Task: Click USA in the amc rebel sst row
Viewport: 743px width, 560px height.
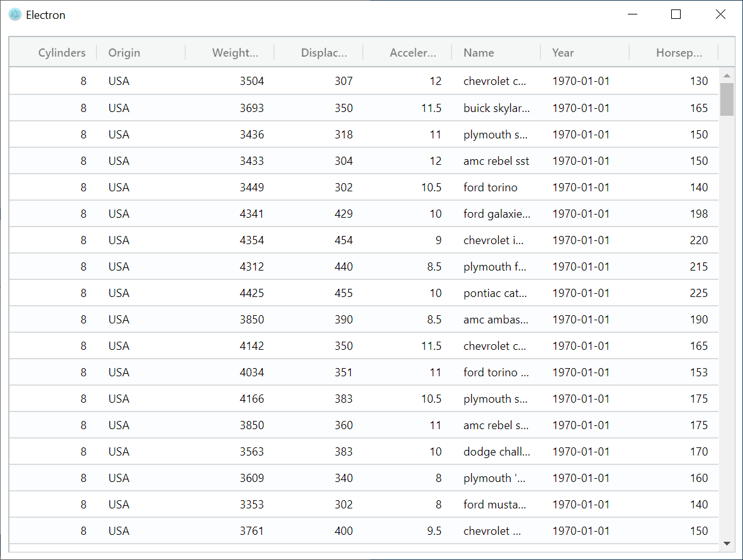Action: tap(118, 161)
